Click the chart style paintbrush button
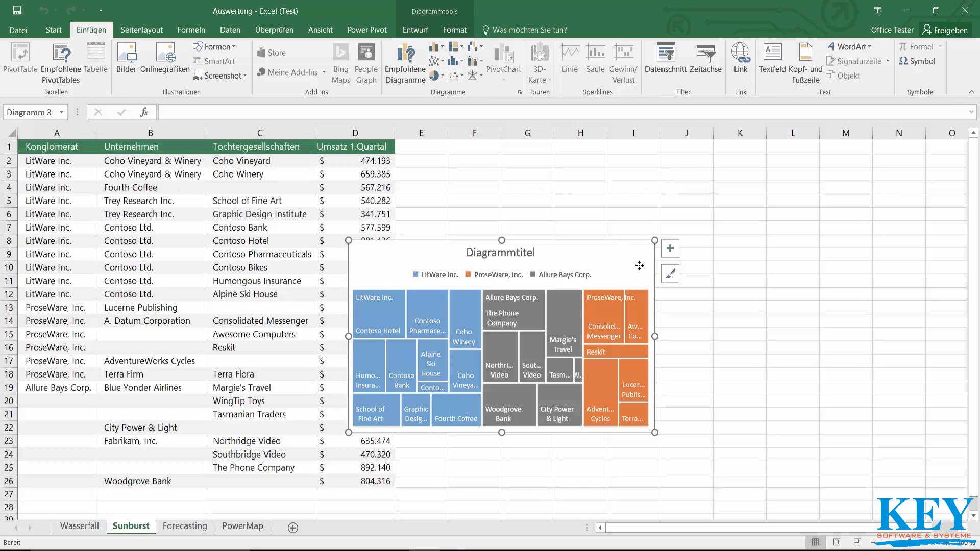The width and height of the screenshot is (980, 551). click(x=670, y=272)
